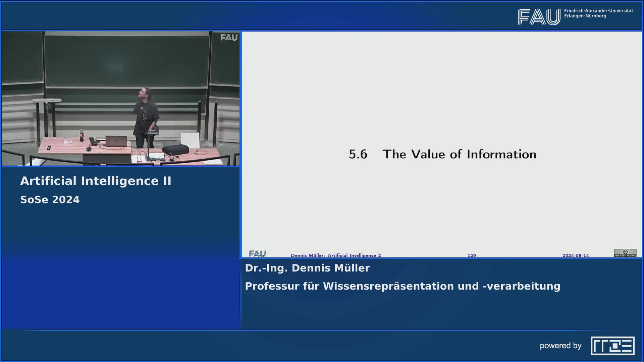Click the cola bottle on the desk

[x=82, y=135]
